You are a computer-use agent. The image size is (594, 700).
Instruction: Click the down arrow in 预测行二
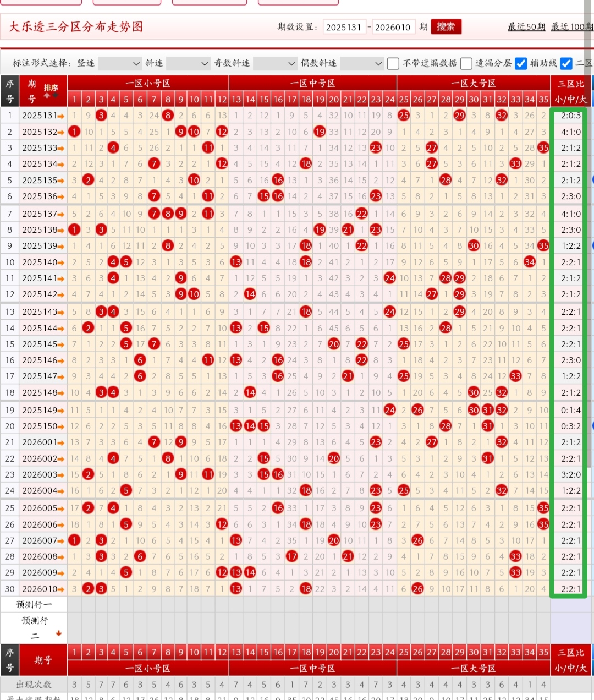click(58, 633)
